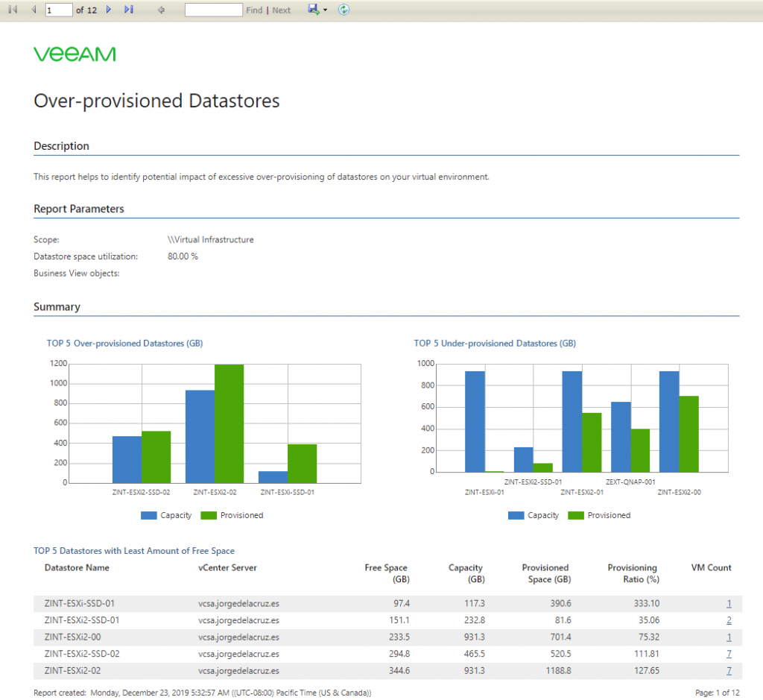Open VM count link for ZINT-ESXi2-SSD-01

[729, 620]
